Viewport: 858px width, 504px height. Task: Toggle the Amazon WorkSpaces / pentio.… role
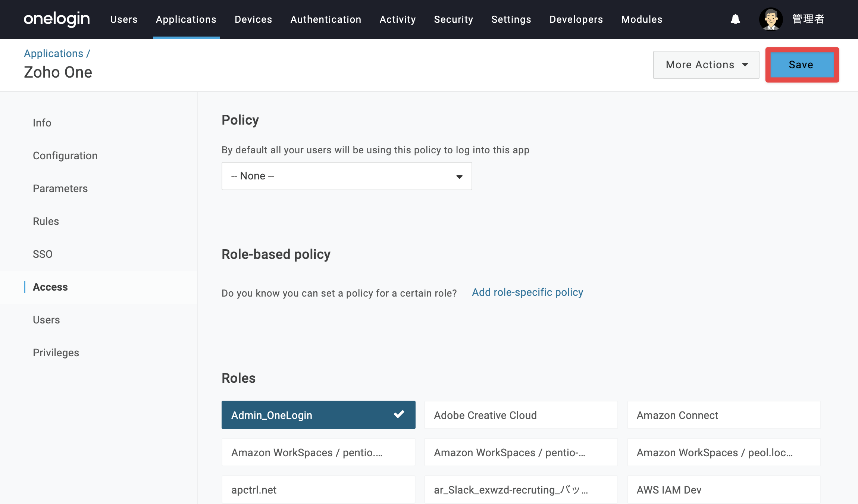318,452
